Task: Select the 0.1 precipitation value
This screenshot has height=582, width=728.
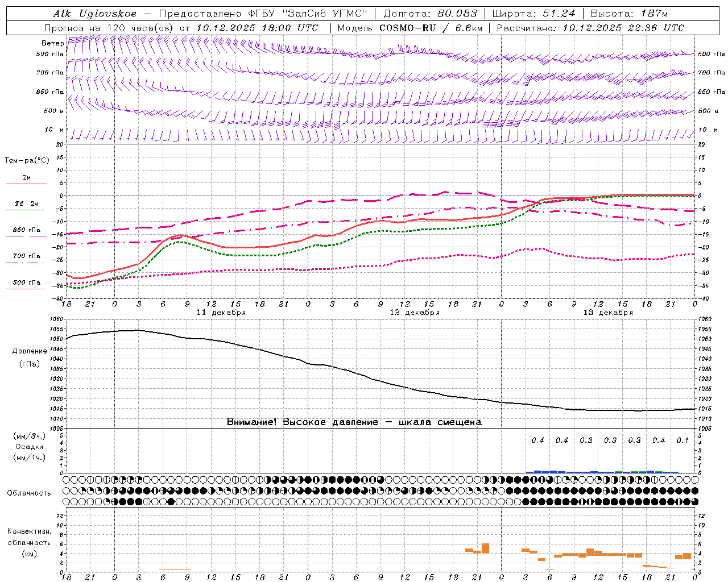Action: (682, 440)
